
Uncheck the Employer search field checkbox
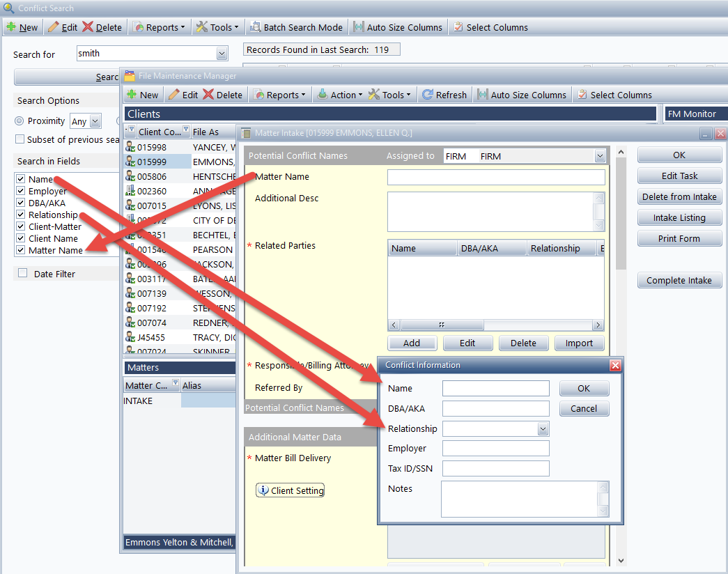[x=20, y=192]
